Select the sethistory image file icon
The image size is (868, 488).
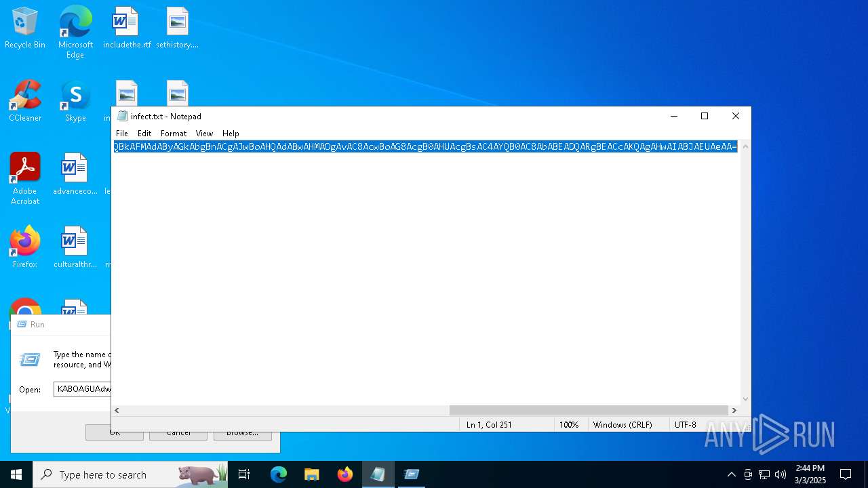[177, 28]
